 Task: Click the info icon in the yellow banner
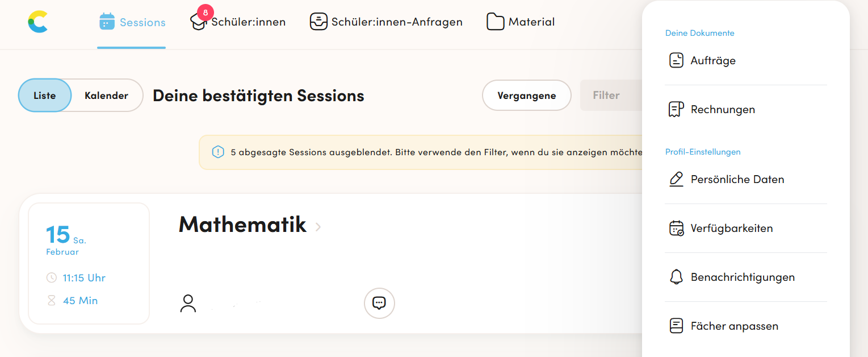click(218, 152)
